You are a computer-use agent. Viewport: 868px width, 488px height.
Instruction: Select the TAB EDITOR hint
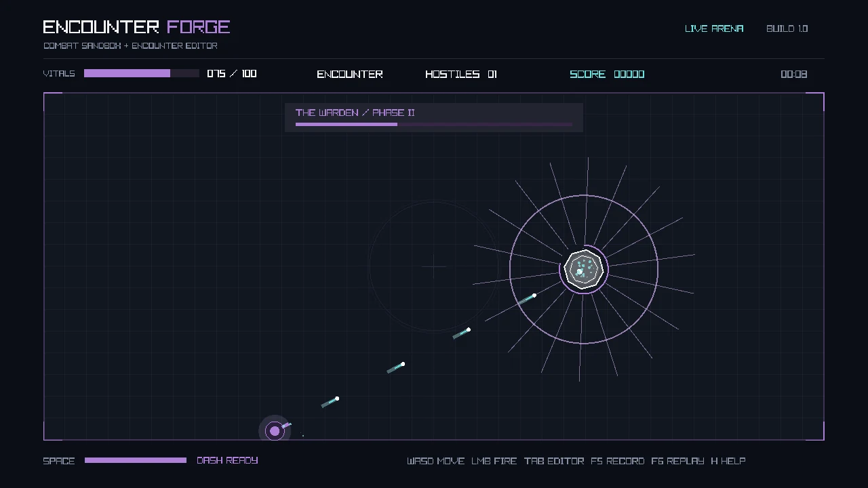click(x=554, y=461)
